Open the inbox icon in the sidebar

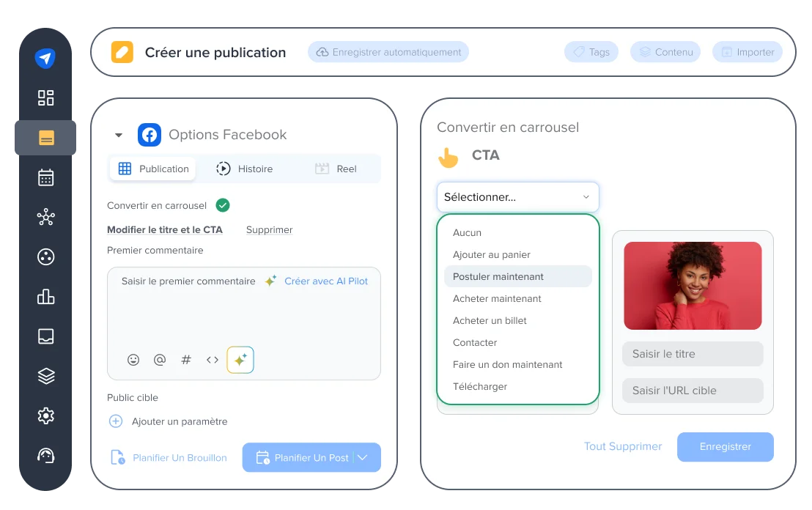46,336
